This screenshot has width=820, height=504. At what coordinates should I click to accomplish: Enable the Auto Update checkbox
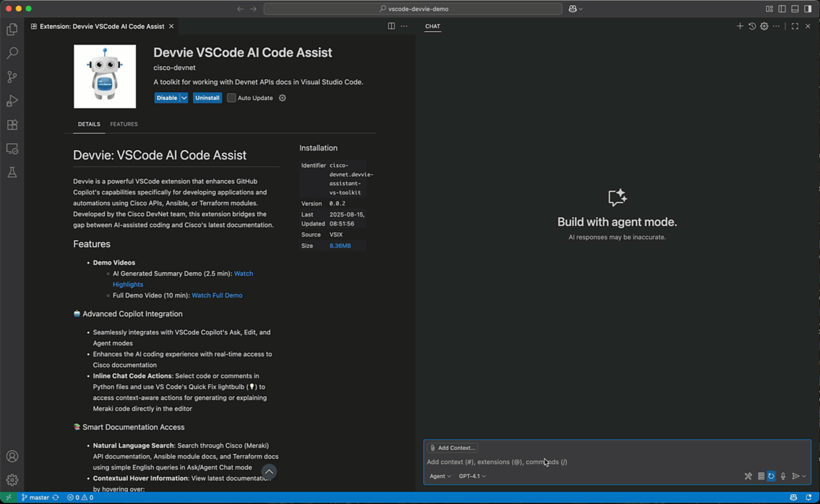pyautogui.click(x=232, y=98)
